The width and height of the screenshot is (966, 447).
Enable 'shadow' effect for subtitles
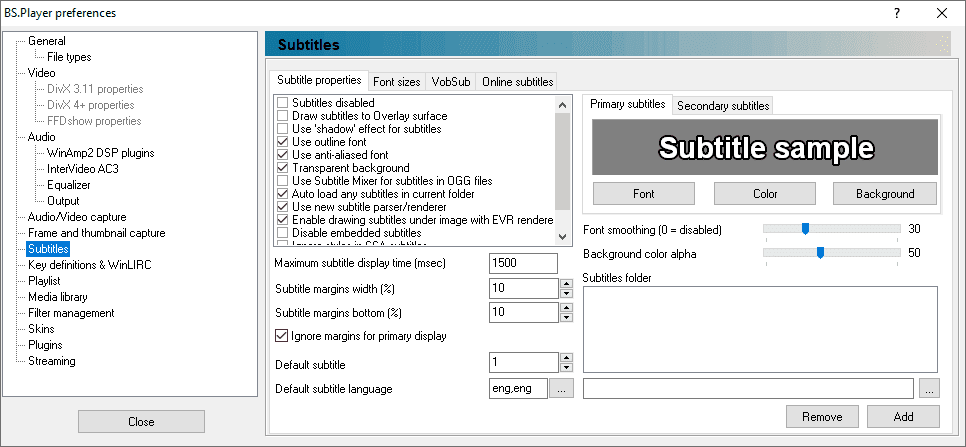coord(283,129)
